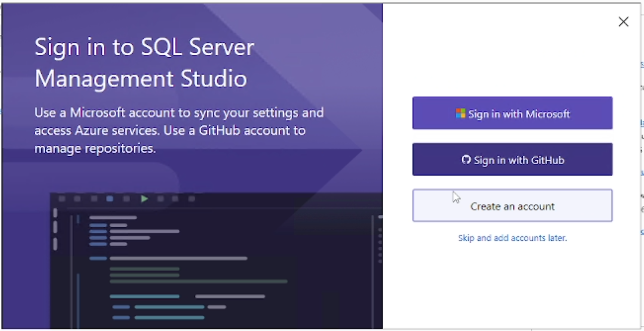Click the top gray code line in illustration
Screen dimensions: 644x331
point(113,217)
